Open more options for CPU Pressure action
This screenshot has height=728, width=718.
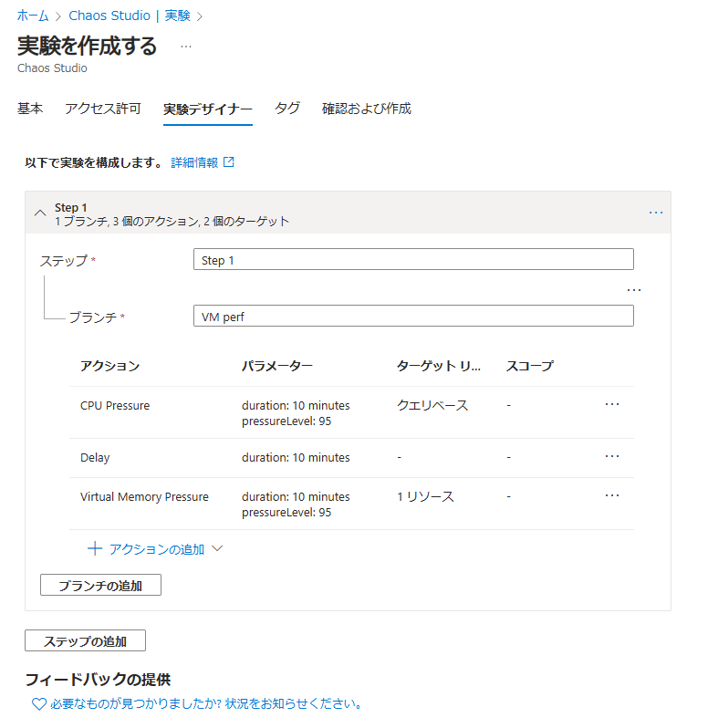click(612, 404)
